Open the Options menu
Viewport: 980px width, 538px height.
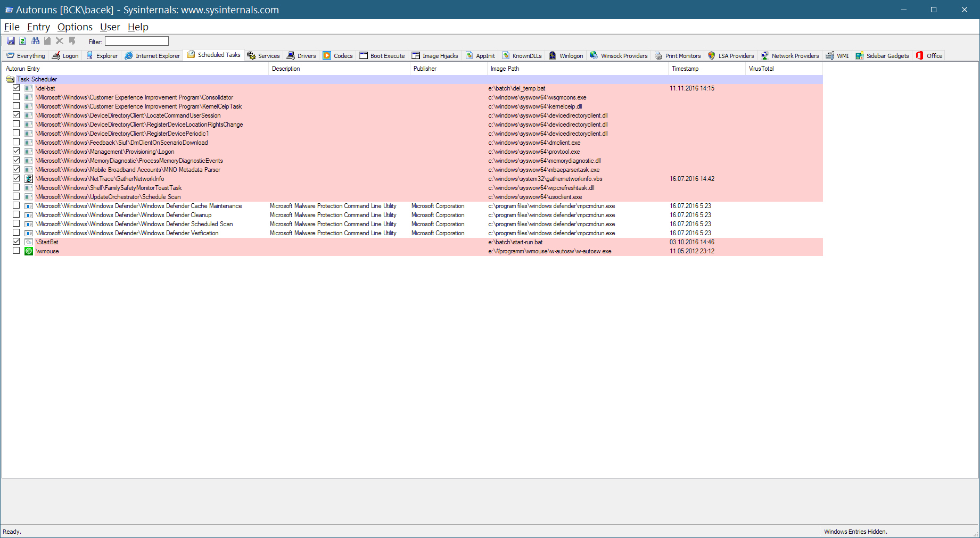[x=75, y=27]
